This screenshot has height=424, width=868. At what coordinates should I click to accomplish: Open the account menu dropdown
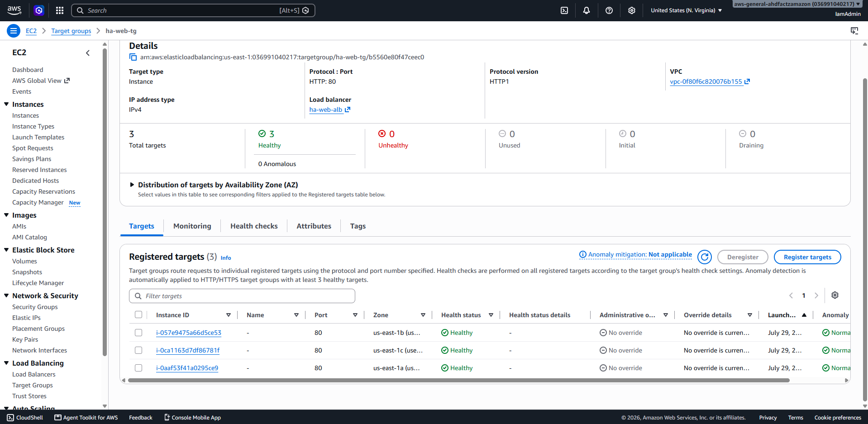click(x=797, y=4)
